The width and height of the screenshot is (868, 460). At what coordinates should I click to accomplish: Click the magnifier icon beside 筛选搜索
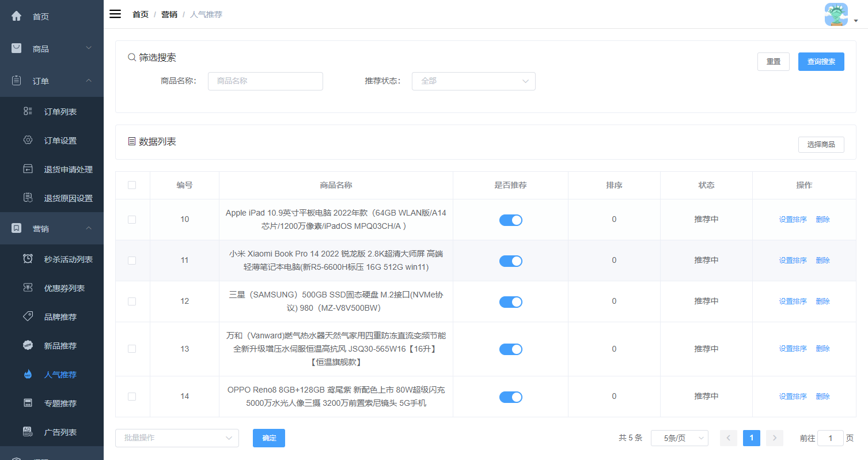tap(132, 58)
